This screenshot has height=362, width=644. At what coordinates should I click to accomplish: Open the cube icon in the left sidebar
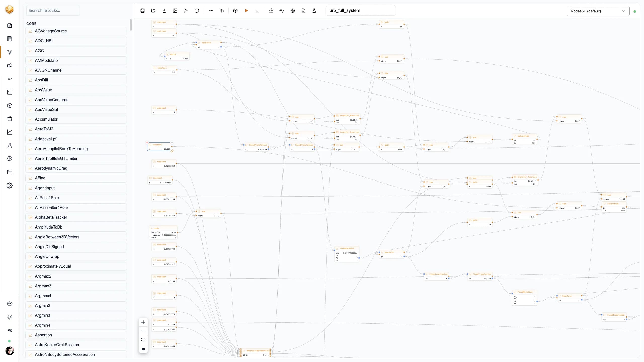point(10,105)
